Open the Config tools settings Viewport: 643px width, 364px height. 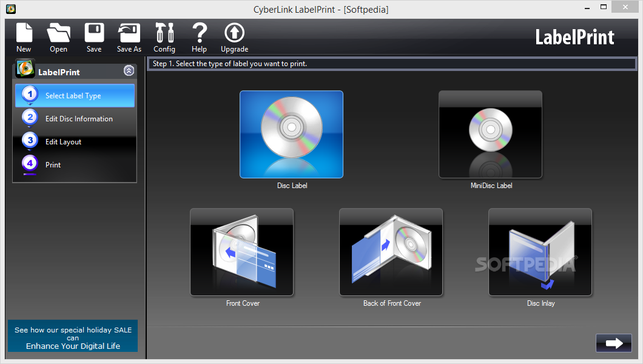tap(164, 38)
